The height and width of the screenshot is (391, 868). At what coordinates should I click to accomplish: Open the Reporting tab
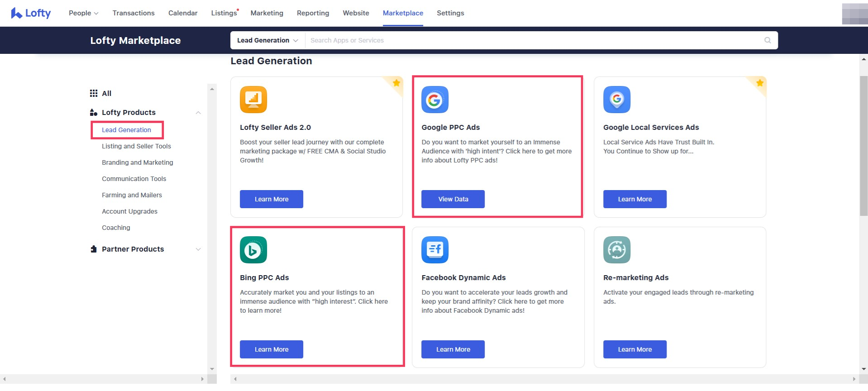click(x=313, y=13)
